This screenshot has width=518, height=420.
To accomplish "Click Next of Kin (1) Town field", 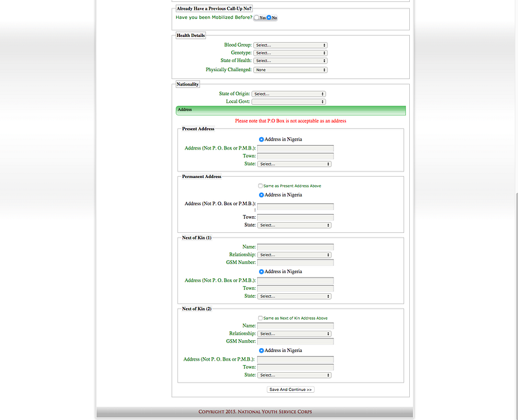I will tap(295, 288).
